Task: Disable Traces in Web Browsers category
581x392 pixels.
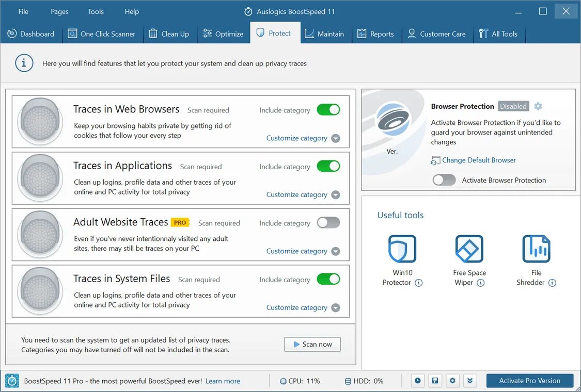Action: coord(328,110)
